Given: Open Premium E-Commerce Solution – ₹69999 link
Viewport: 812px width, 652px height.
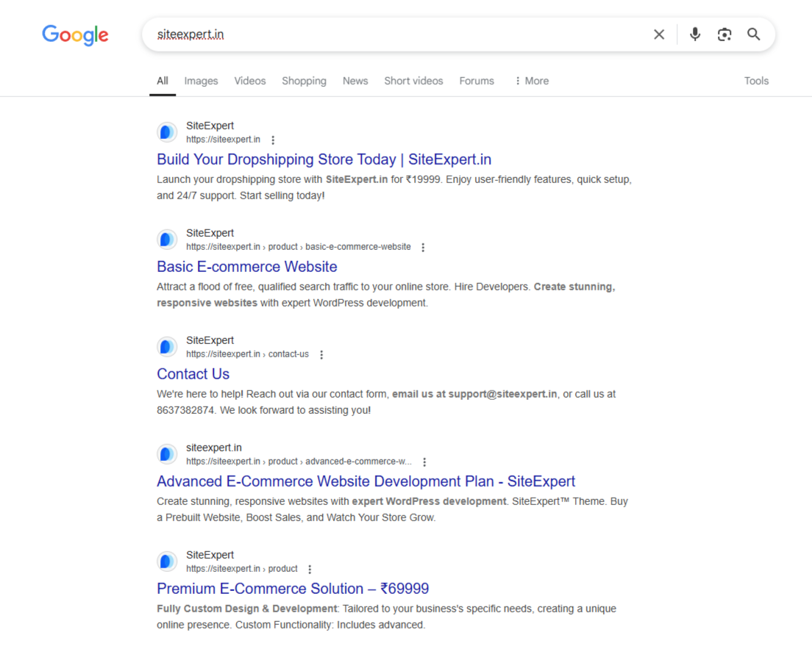Looking at the screenshot, I should [x=293, y=588].
